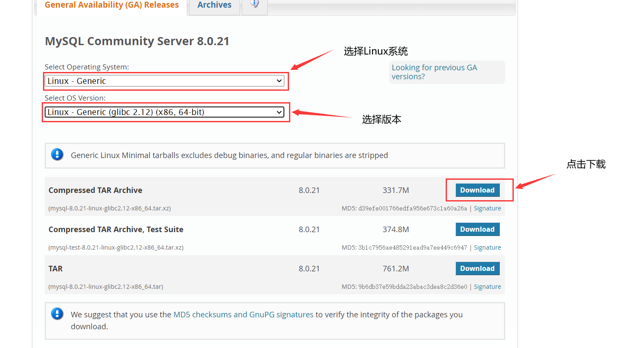This screenshot has height=348, width=644.
Task: Click the '331.7M' size value
Action: tap(395, 190)
